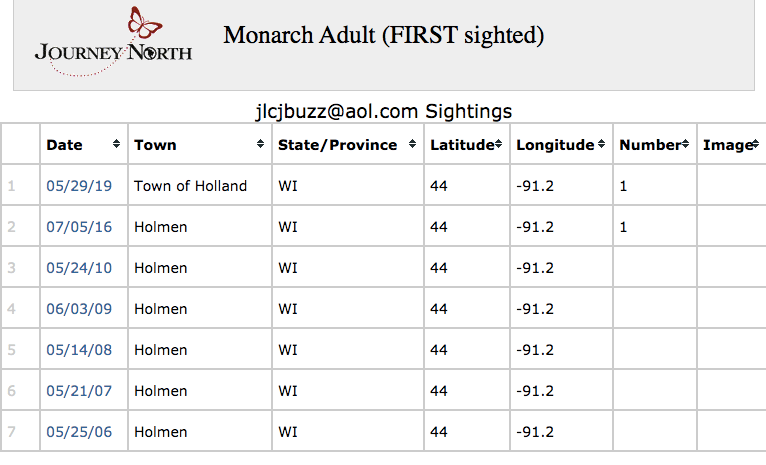Click the Date column header label

click(x=64, y=145)
